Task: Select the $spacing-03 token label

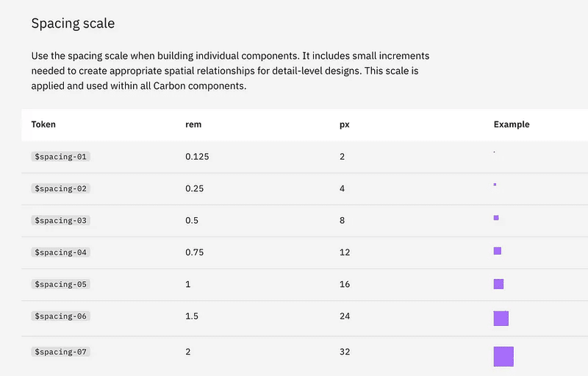Action: 61,220
